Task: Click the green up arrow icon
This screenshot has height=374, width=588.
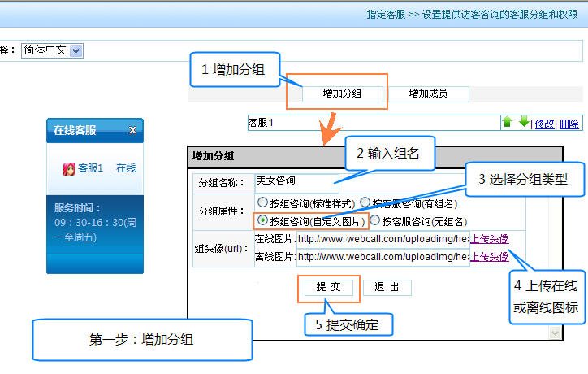Action: pos(507,123)
